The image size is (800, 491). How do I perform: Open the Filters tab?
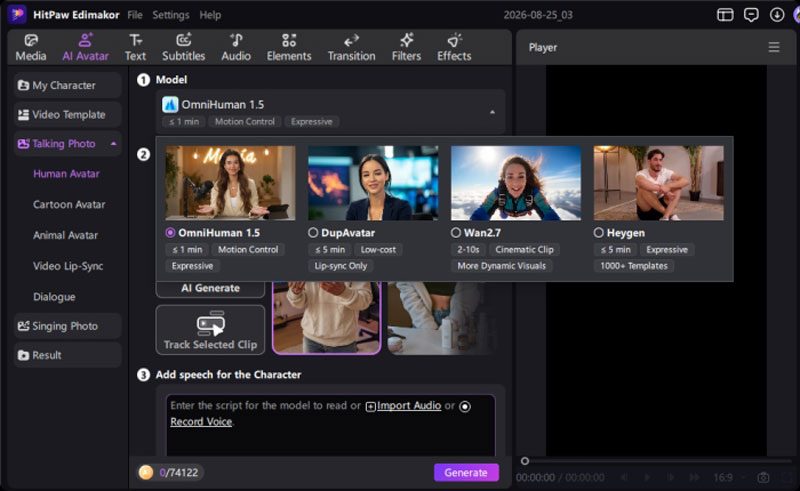coord(406,47)
